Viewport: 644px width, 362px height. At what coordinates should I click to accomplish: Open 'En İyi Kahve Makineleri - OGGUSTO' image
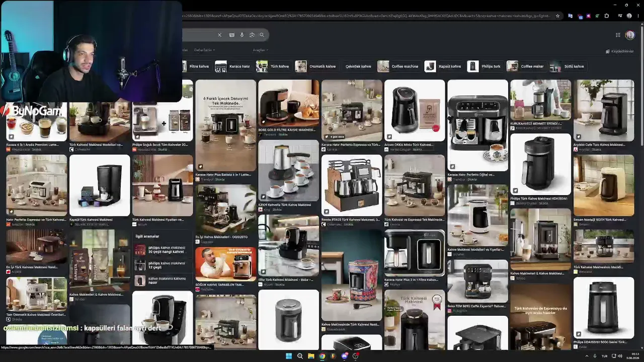[x=226, y=209]
